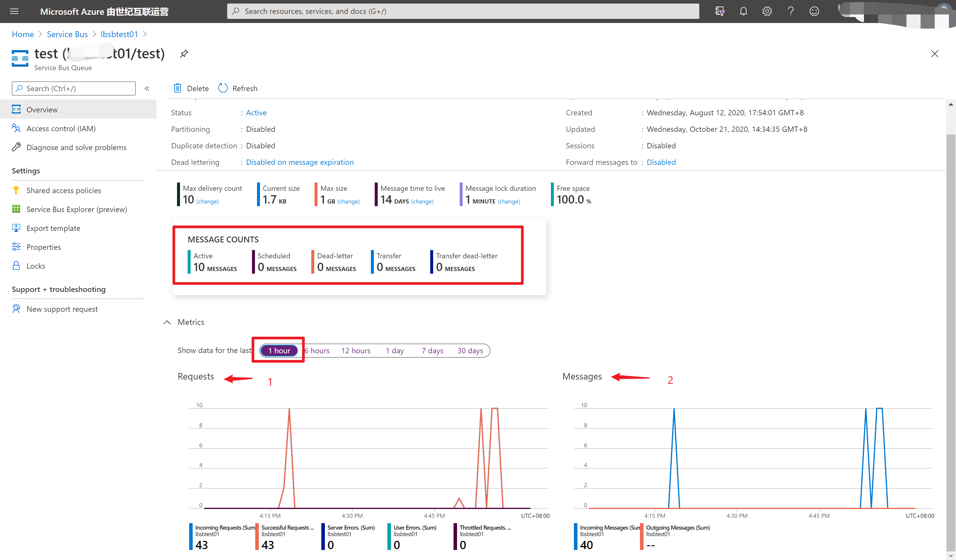Open the hamburger portal menu
The height and width of the screenshot is (560, 956).
click(14, 12)
